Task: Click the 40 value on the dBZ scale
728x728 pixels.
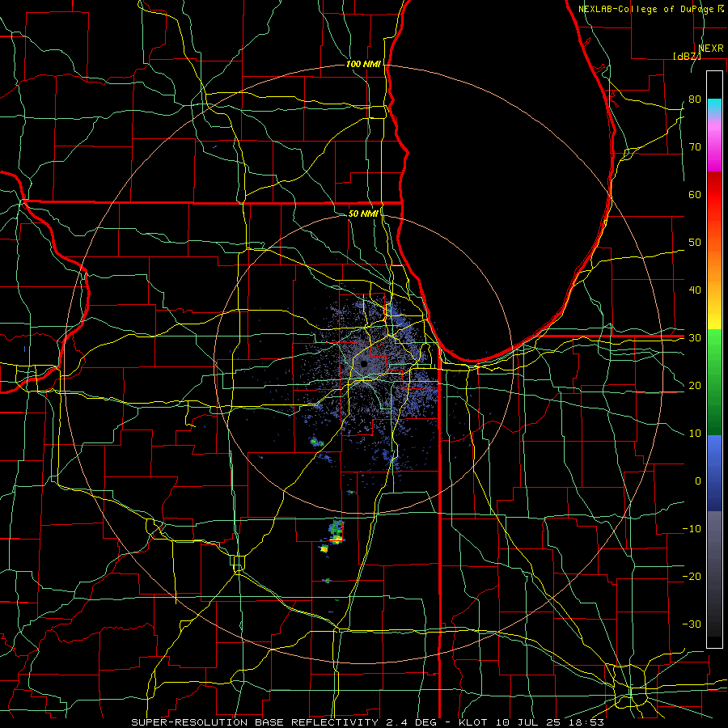Action: pyautogui.click(x=695, y=290)
